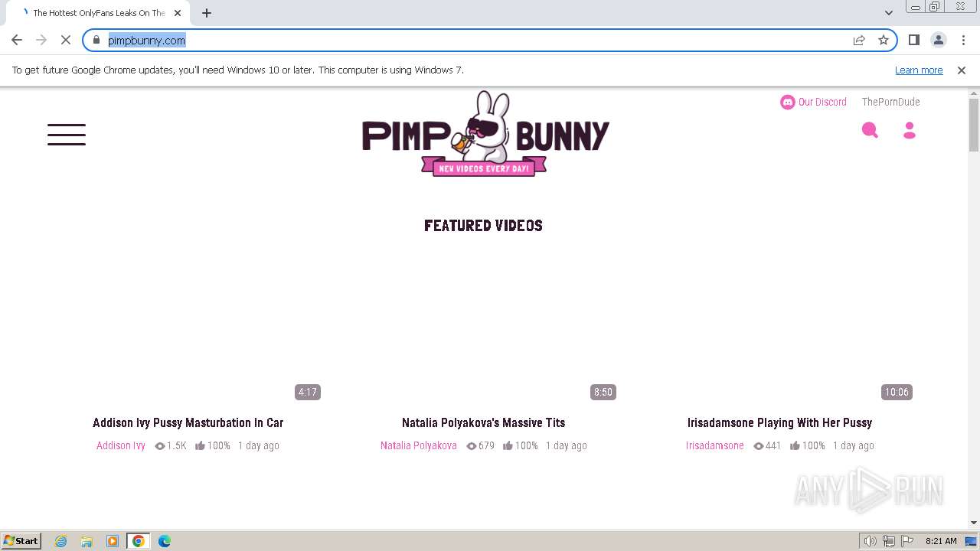Toggle the browser side panel
Viewport: 980px width, 551px height.
pos(913,40)
